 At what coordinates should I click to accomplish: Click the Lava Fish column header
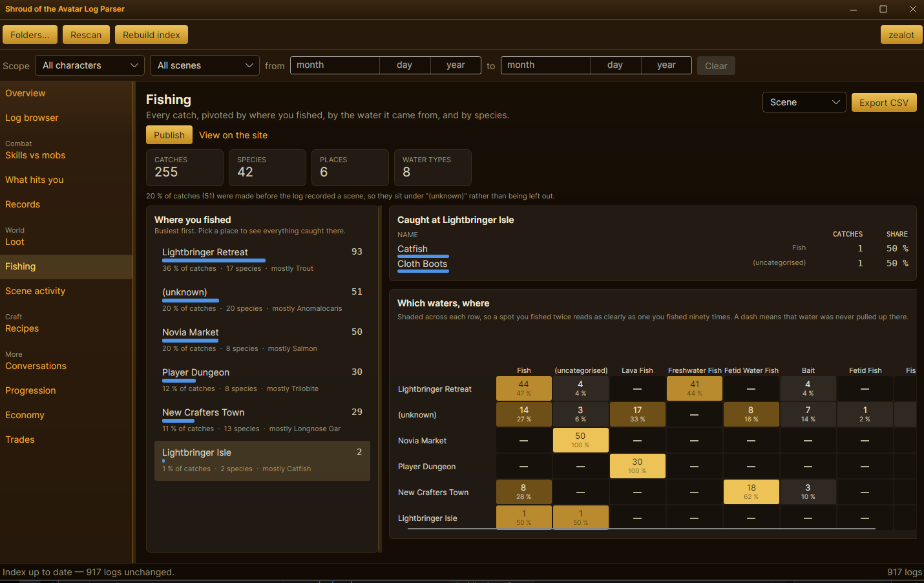point(637,370)
